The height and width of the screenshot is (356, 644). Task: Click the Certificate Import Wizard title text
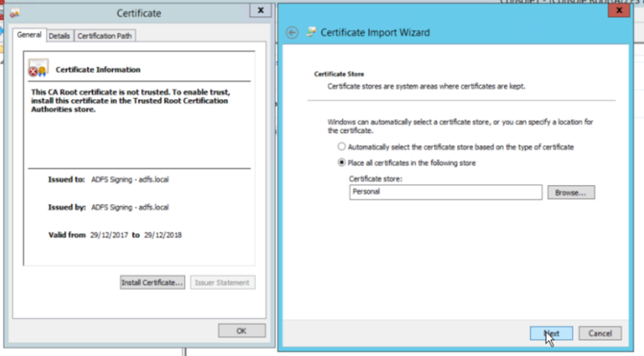click(374, 33)
